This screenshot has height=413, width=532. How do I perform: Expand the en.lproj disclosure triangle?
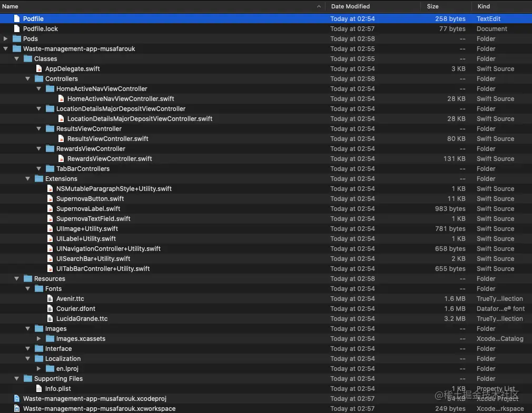tap(38, 369)
